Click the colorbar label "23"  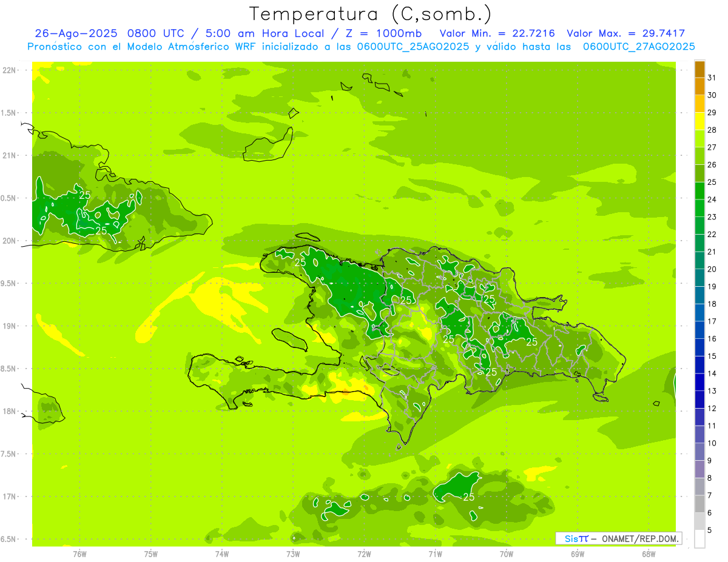(x=712, y=217)
